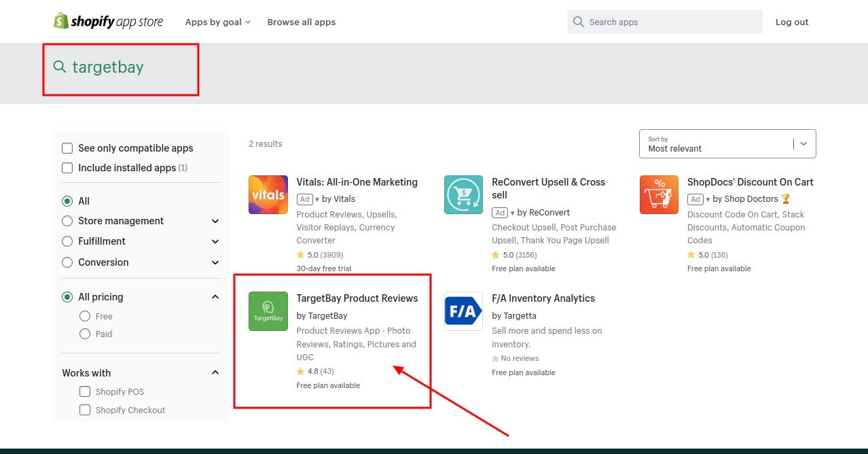Select the All pricing radio button
Viewport: 868px width, 454px height.
click(x=67, y=297)
